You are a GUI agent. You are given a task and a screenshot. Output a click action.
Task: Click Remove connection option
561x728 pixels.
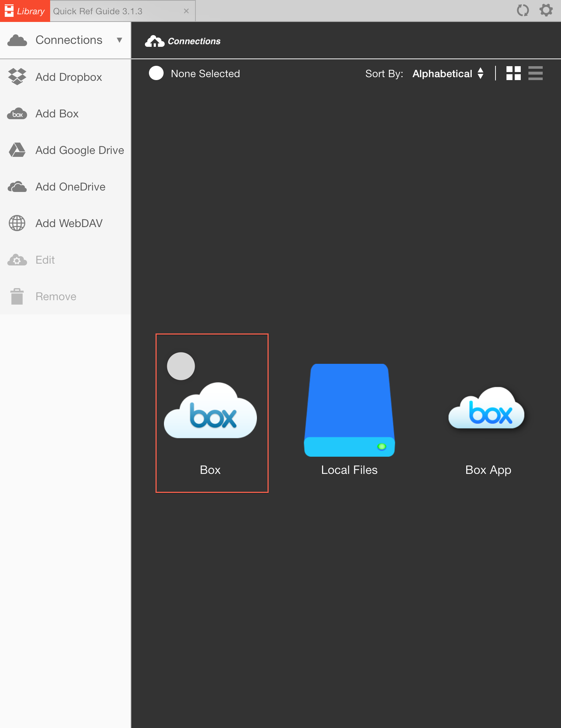tap(56, 297)
